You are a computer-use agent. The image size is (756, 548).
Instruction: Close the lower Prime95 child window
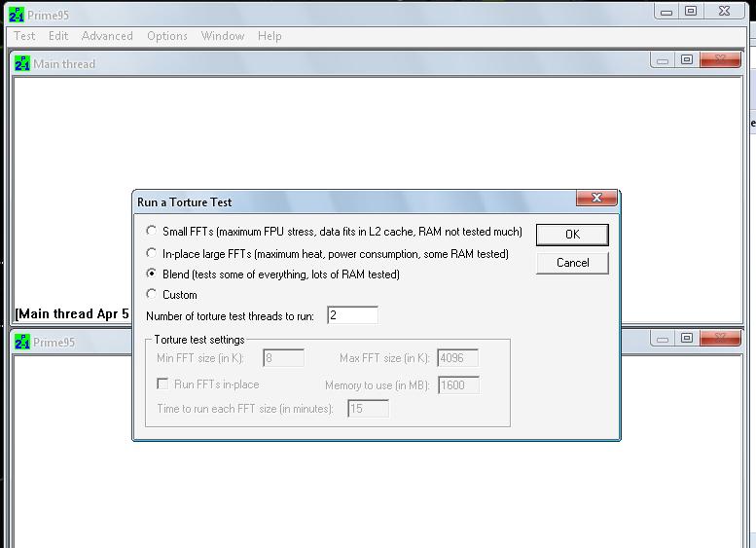[720, 338]
